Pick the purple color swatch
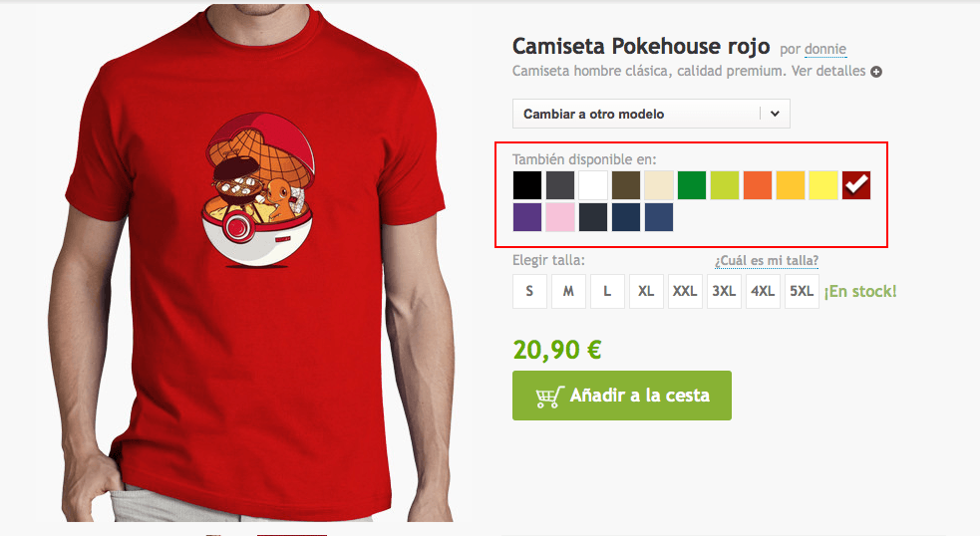The width and height of the screenshot is (980, 536). [x=527, y=217]
